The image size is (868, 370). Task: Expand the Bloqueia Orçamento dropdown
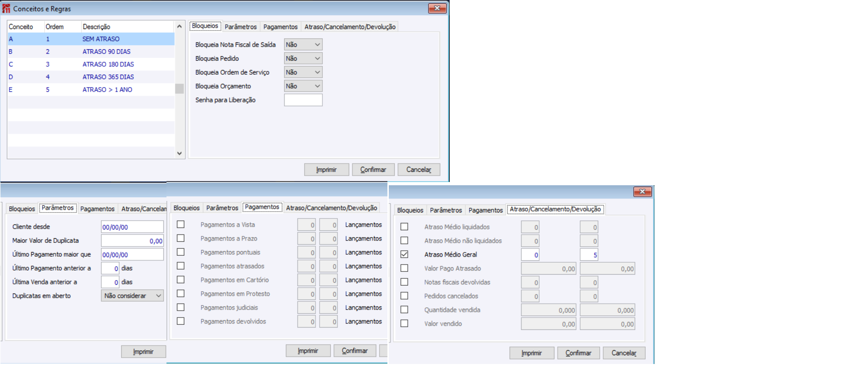[303, 86]
